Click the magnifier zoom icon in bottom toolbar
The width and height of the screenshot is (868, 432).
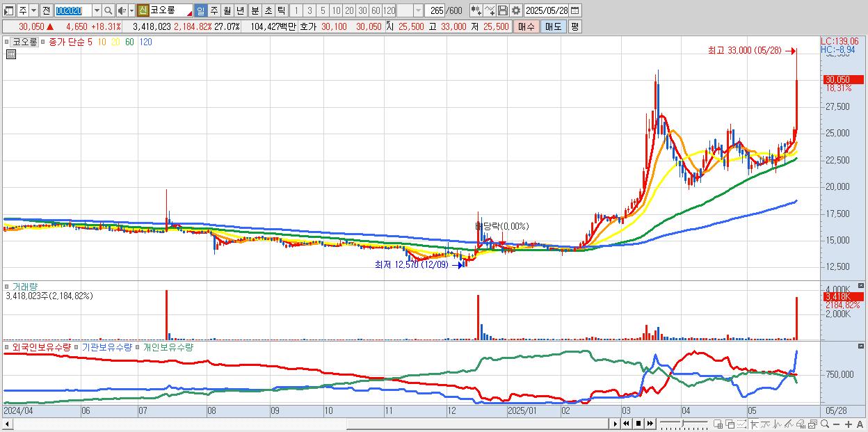click(825, 424)
